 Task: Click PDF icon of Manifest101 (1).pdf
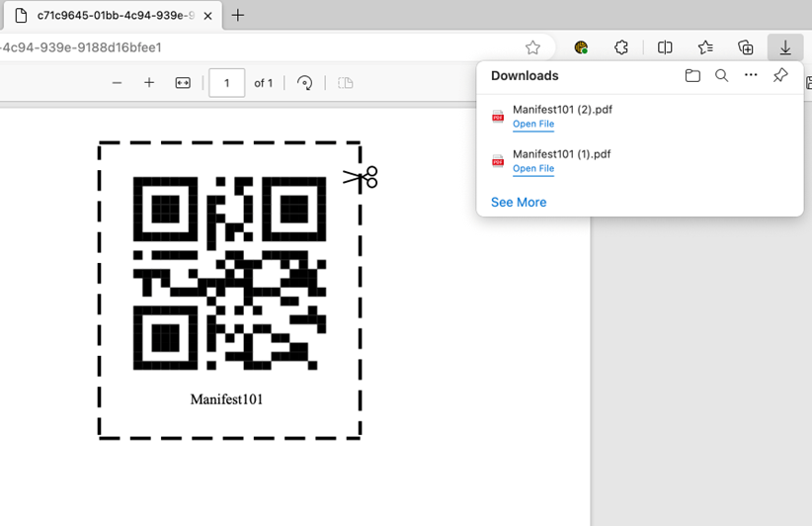tap(498, 161)
